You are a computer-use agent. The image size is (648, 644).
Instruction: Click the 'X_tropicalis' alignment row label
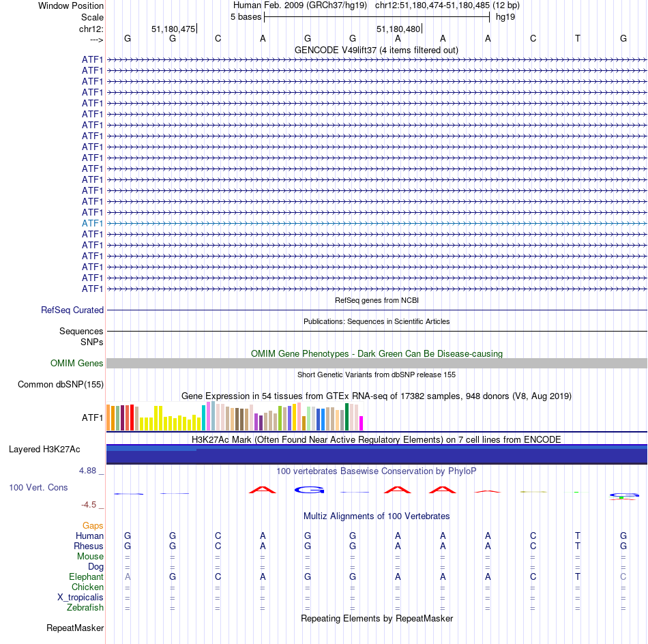[80, 598]
